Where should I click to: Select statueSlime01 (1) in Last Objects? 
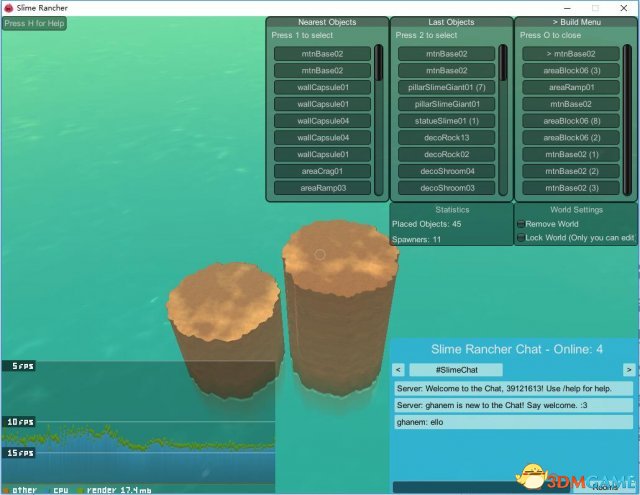[446, 121]
